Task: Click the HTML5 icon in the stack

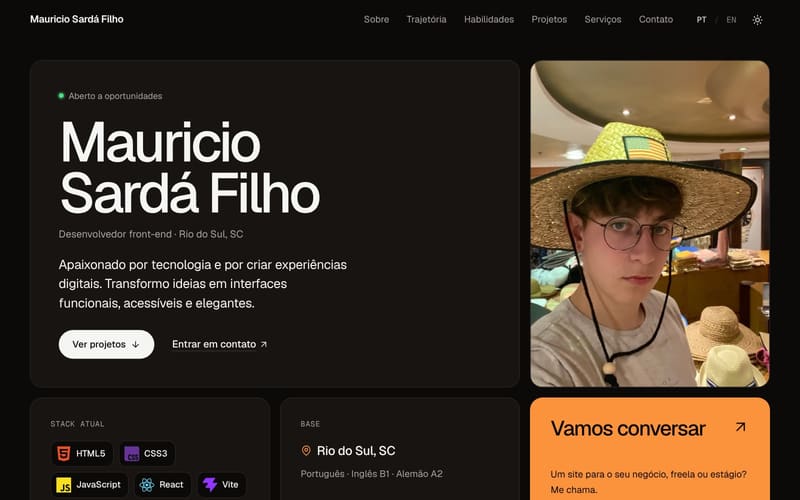Action: click(63, 453)
